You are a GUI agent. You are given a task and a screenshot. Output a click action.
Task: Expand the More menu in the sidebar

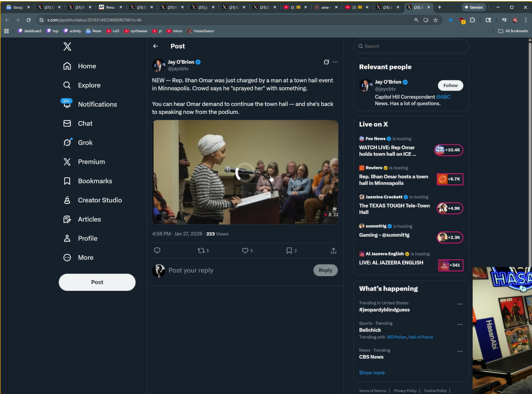(x=78, y=257)
